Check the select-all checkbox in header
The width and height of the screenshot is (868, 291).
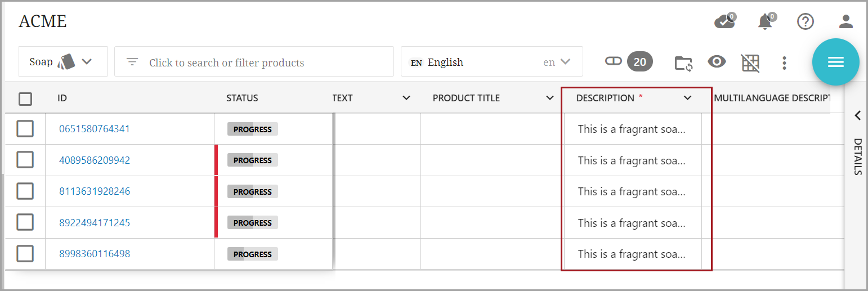(25, 99)
